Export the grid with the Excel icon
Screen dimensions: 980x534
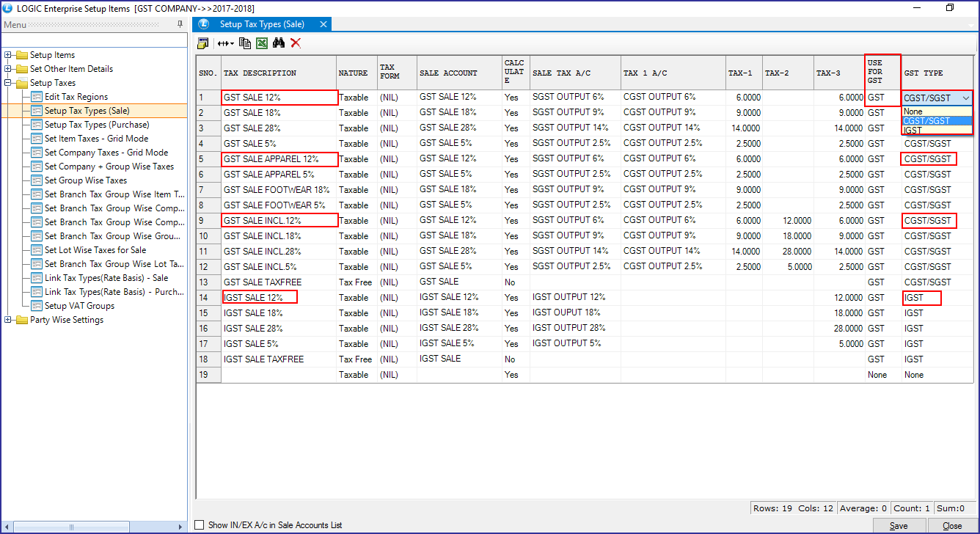tap(262, 43)
